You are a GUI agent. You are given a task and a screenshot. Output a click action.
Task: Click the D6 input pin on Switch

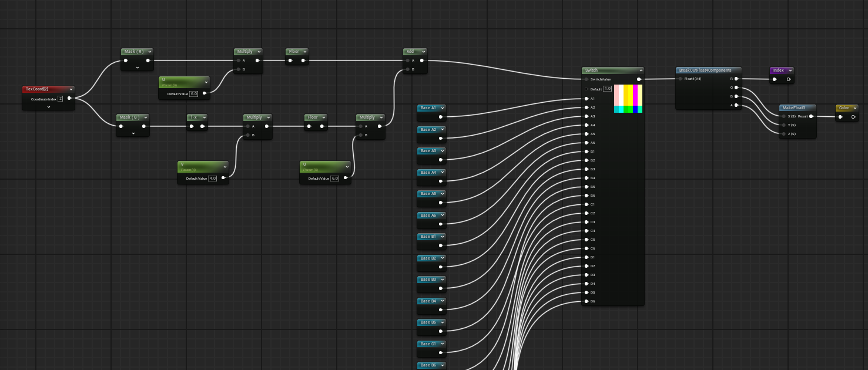(587, 301)
